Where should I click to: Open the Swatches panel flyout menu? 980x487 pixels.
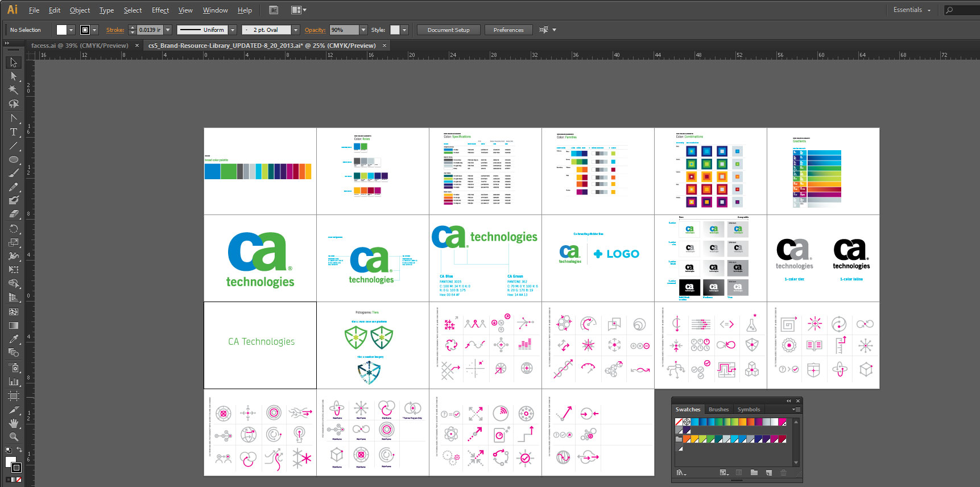click(x=796, y=409)
